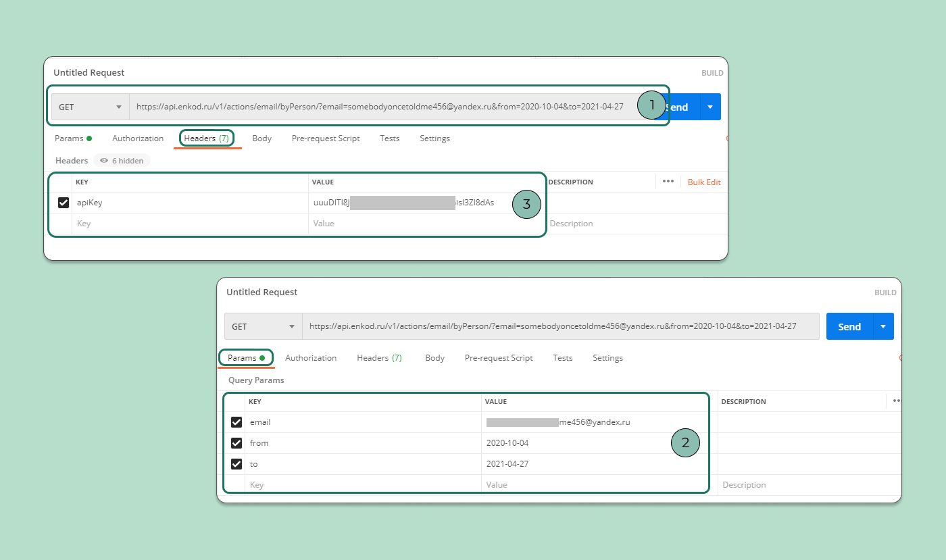946x560 pixels.
Task: Click the value 2020-10-04
Action: 507,443
